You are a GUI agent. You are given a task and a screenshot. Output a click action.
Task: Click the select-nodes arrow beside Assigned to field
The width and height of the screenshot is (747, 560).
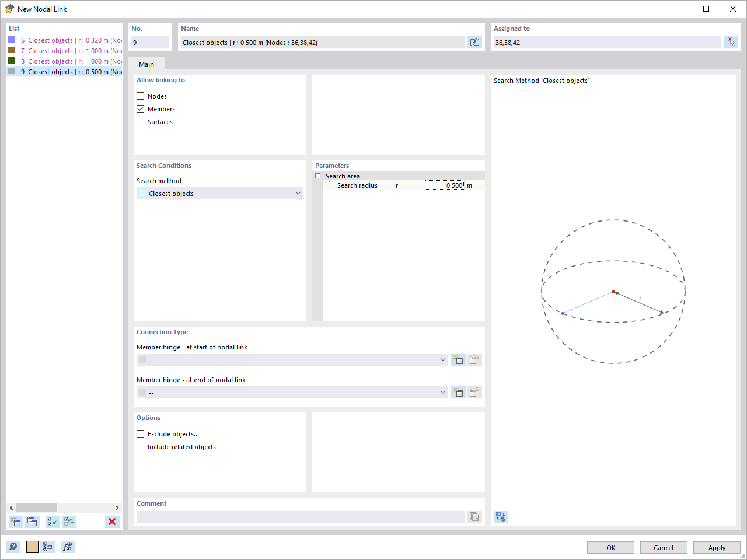(731, 41)
